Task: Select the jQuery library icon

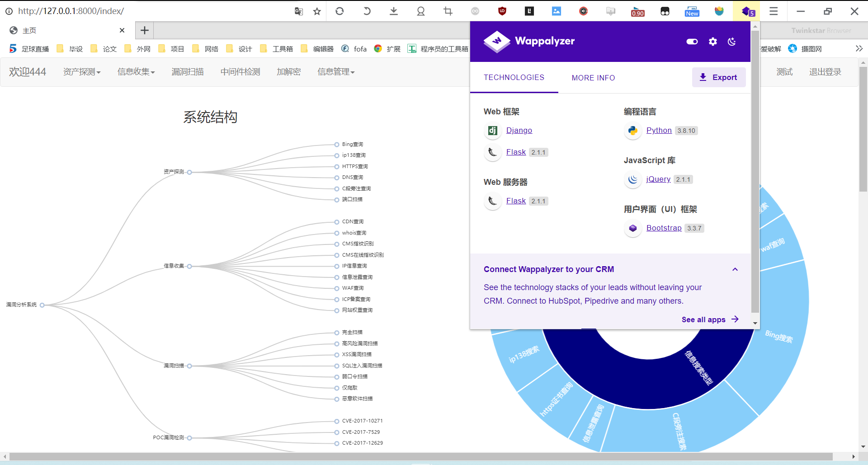Action: pos(632,179)
